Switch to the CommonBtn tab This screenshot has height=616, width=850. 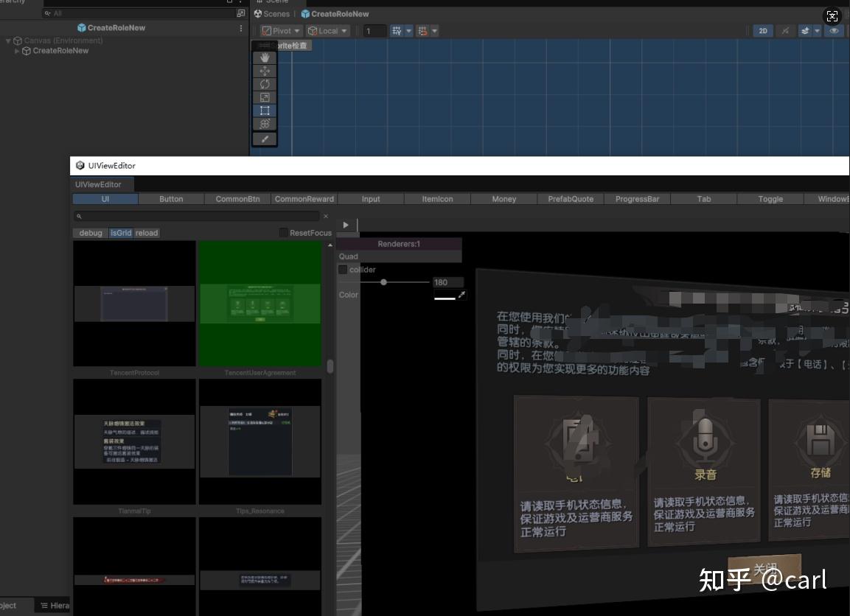point(237,200)
